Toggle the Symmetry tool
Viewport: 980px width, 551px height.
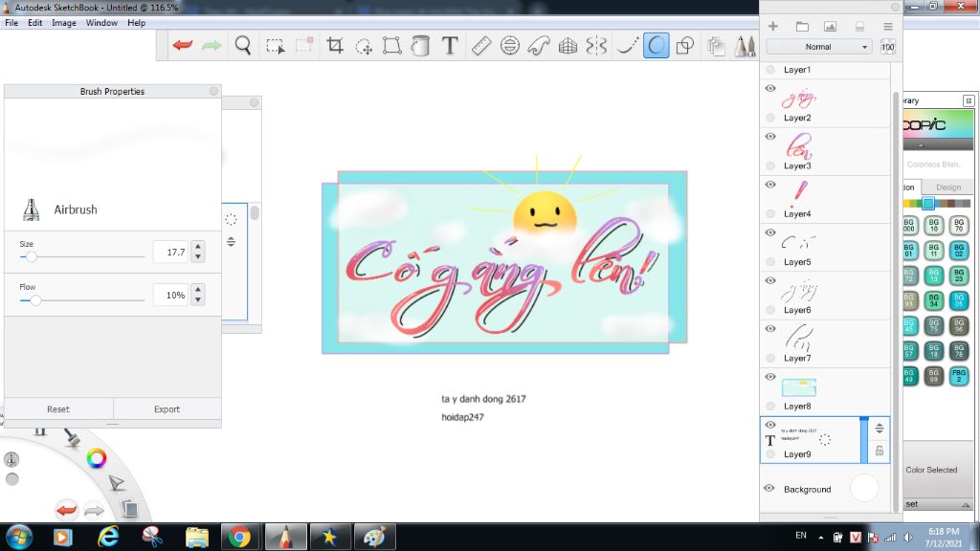click(x=596, y=46)
